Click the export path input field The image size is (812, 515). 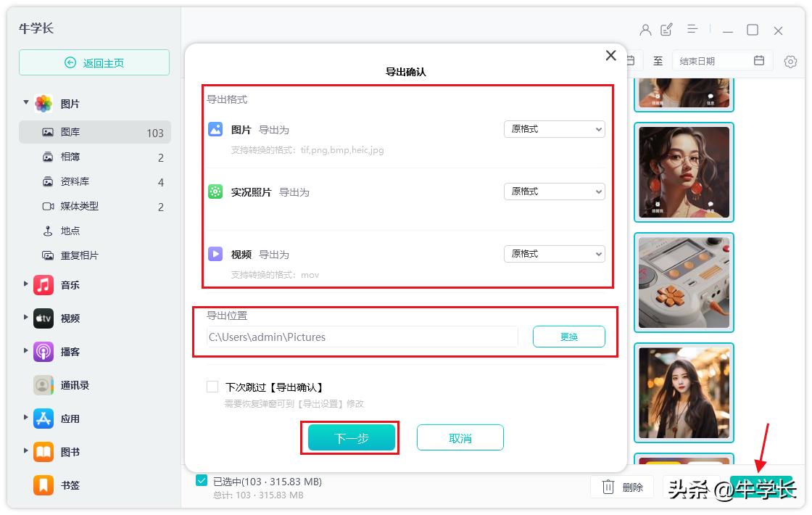click(362, 337)
